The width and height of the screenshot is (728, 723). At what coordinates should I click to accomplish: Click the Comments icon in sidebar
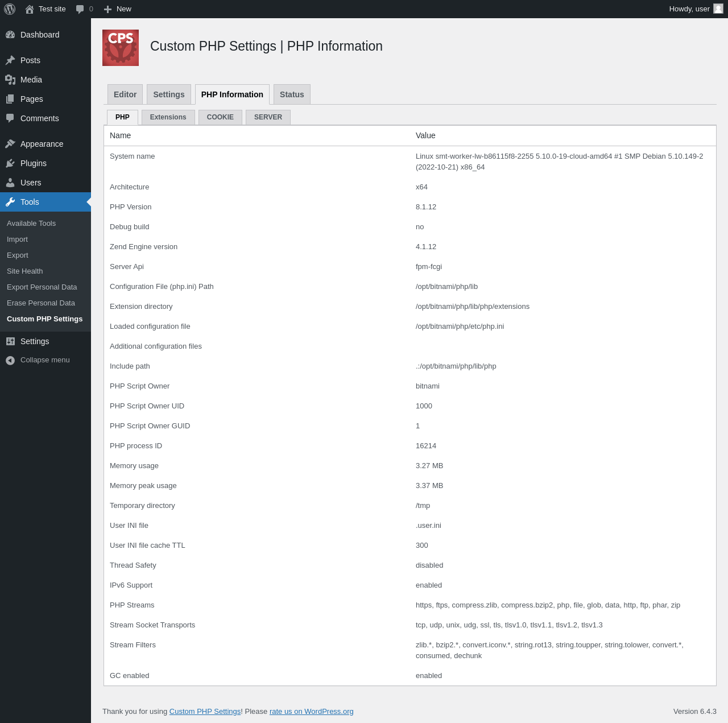[x=10, y=118]
